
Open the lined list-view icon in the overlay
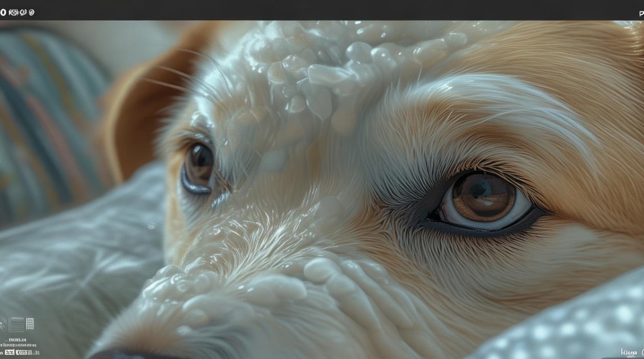[x=17, y=324]
